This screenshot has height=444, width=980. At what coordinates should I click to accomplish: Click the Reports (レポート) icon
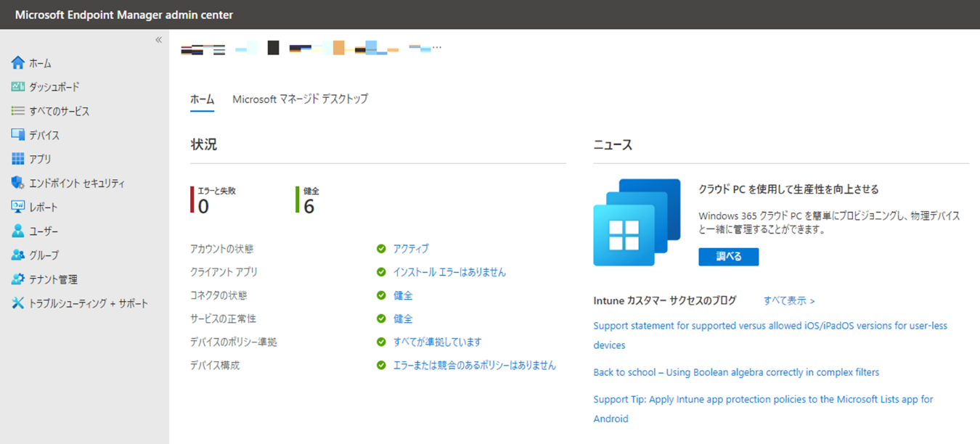pyautogui.click(x=18, y=207)
